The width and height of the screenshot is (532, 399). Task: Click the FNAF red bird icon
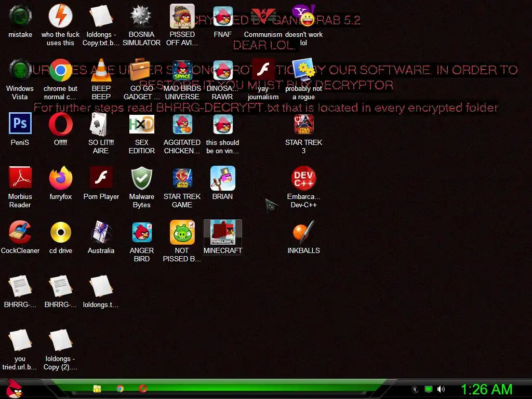(x=223, y=16)
